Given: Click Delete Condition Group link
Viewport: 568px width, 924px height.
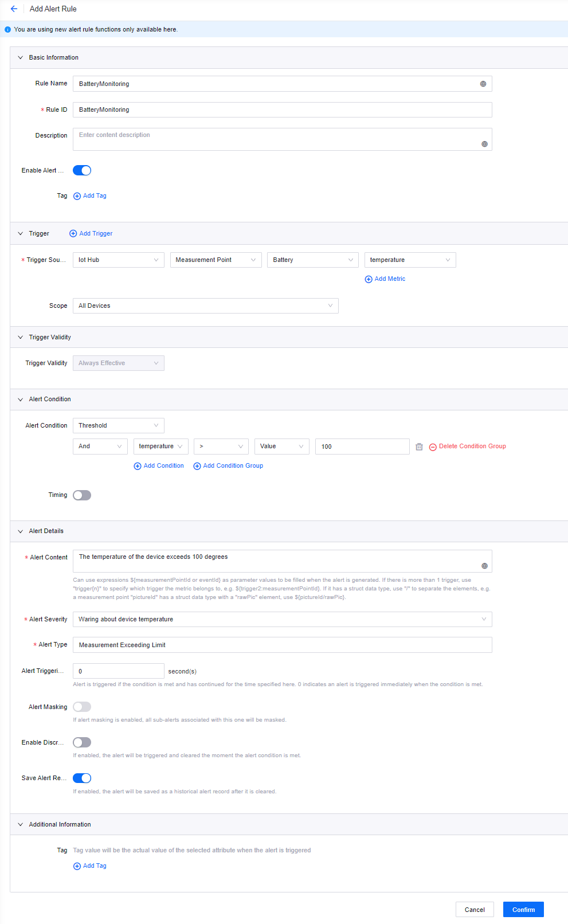Looking at the screenshot, I should (472, 447).
